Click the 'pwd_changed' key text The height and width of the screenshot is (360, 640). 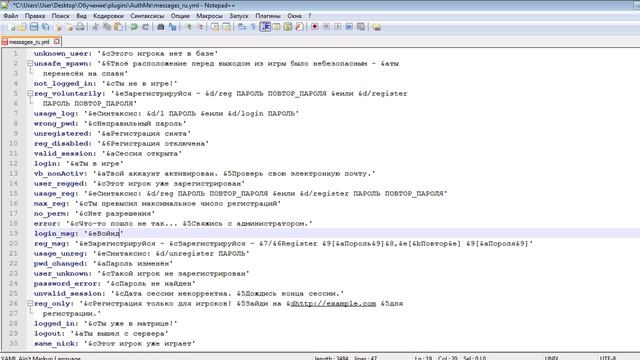click(x=59, y=263)
